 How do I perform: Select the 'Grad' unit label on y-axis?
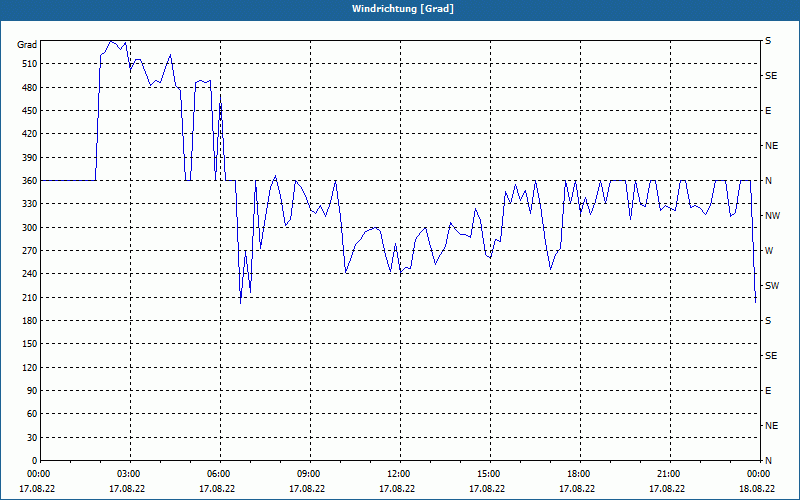point(27,45)
